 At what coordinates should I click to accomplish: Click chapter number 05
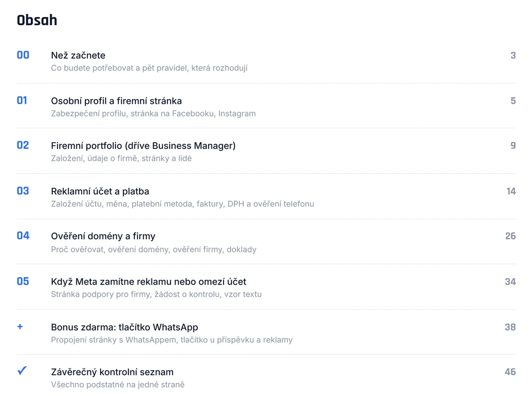pyautogui.click(x=23, y=281)
